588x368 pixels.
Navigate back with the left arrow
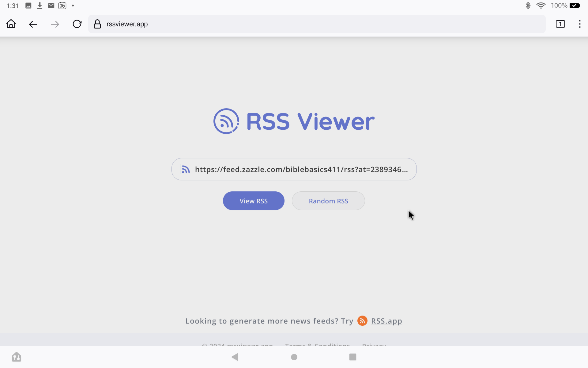[33, 24]
